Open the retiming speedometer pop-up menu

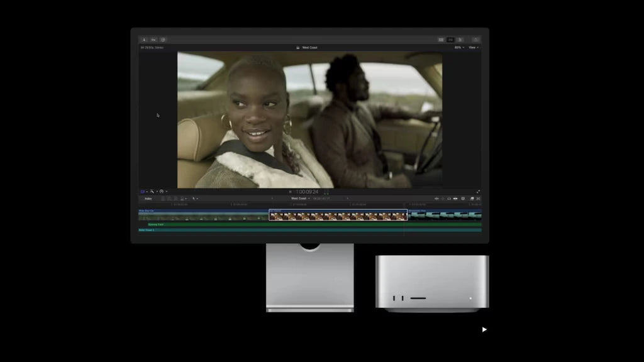tap(162, 192)
